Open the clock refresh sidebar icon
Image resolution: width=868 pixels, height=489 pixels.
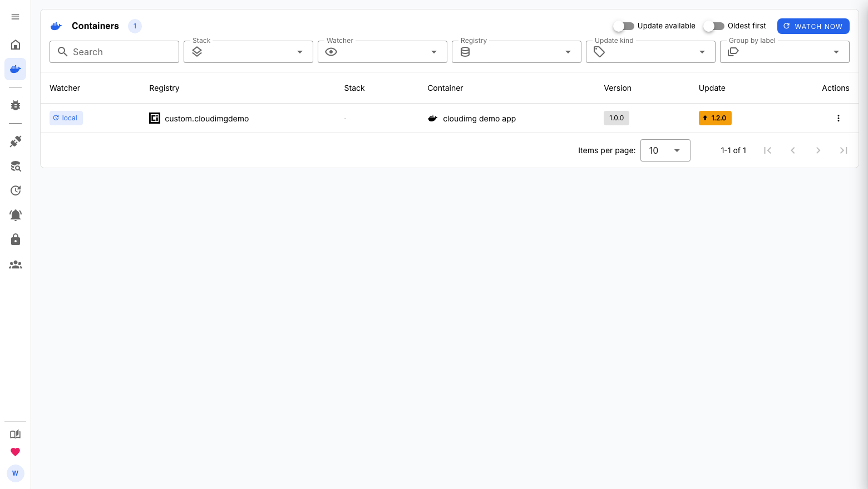tap(16, 190)
